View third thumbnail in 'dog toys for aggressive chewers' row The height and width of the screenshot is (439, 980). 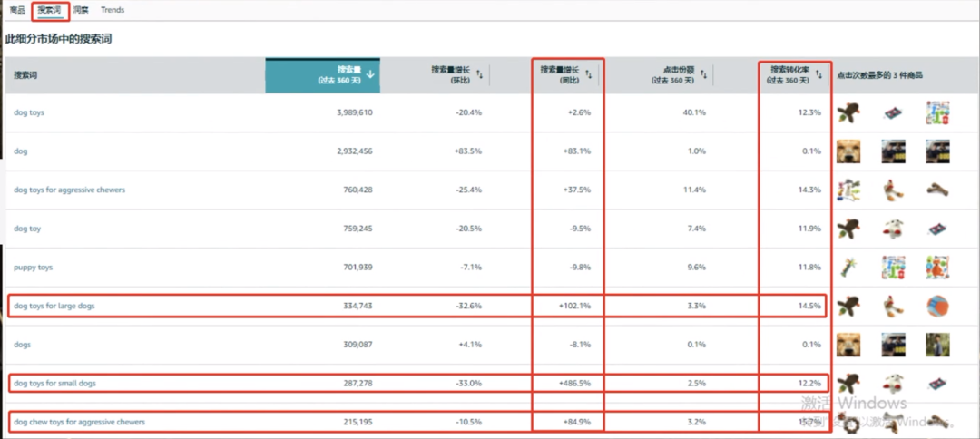[938, 190]
